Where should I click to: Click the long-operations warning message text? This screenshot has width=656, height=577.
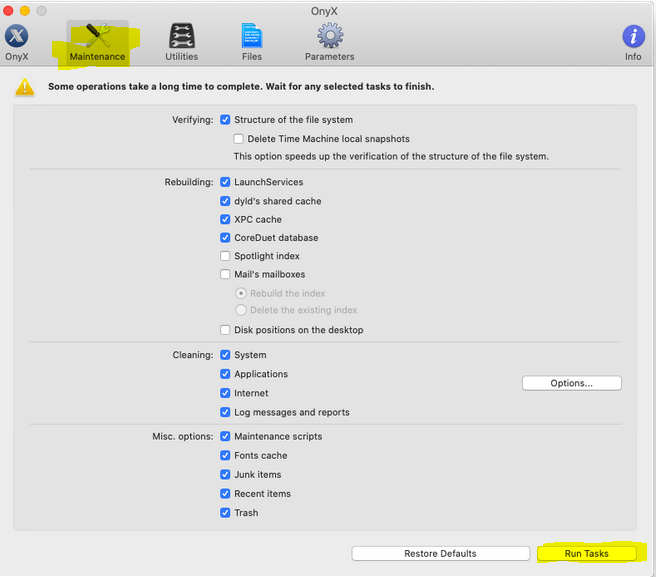241,87
